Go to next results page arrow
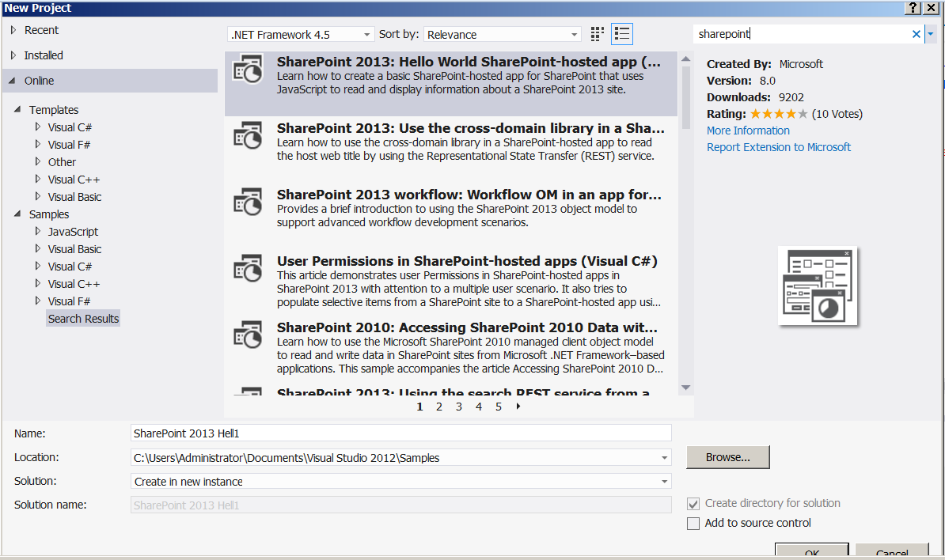945x560 pixels. point(518,407)
